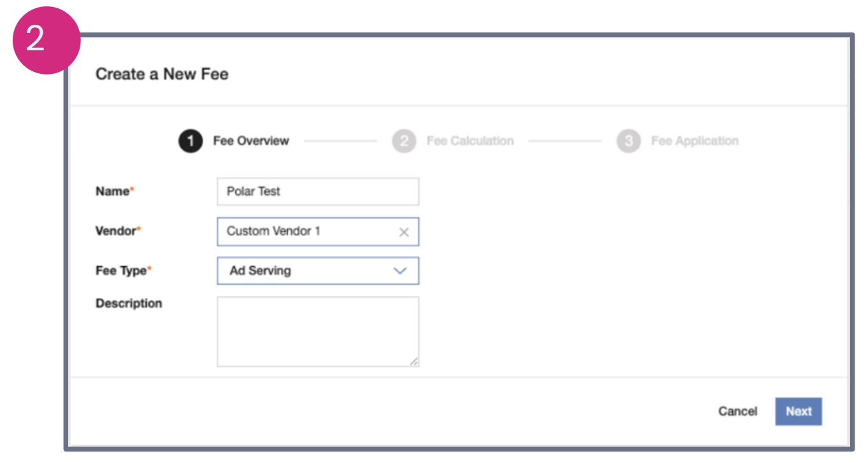Clear the Custom Vendor 1 selection
Screen dimensions: 868x463
coord(403,232)
